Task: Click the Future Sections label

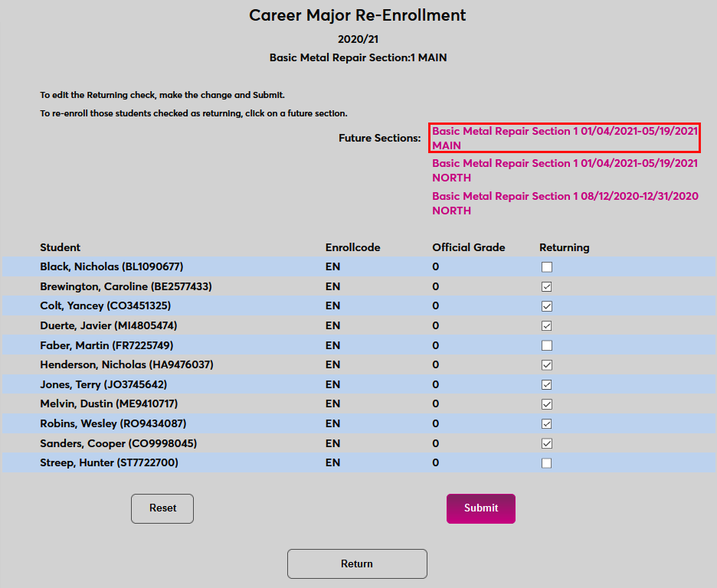Action: point(379,138)
